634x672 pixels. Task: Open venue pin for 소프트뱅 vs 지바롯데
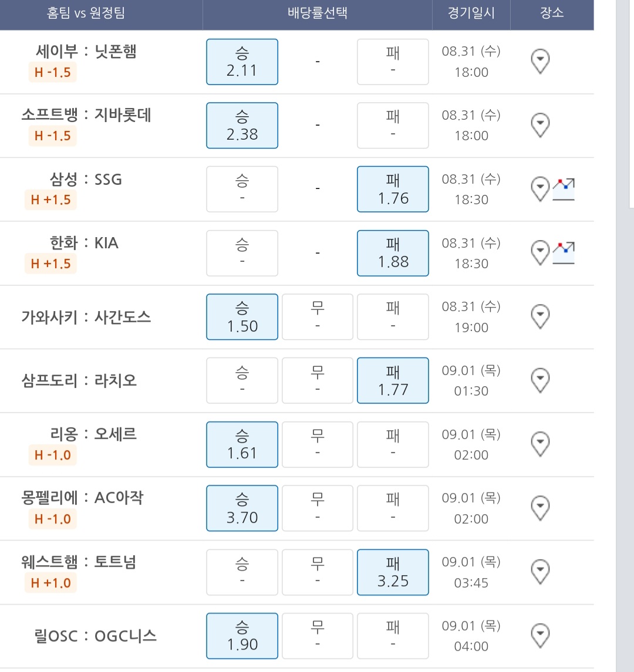(540, 125)
